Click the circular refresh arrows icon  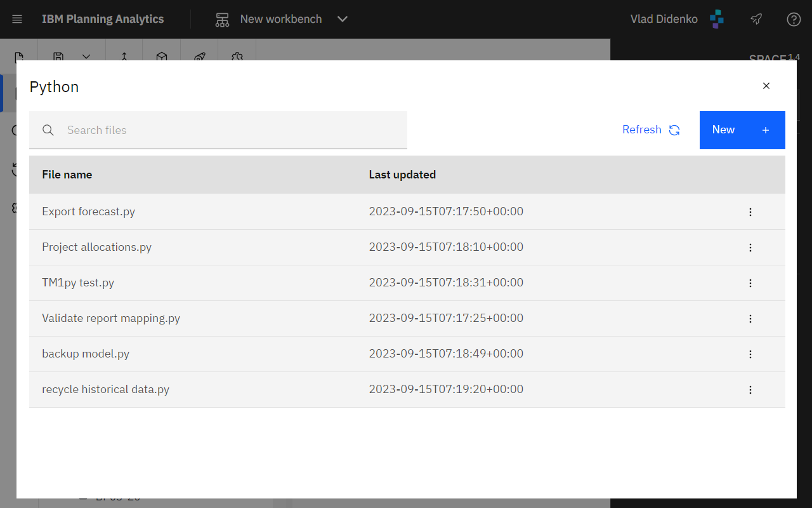pyautogui.click(x=674, y=130)
